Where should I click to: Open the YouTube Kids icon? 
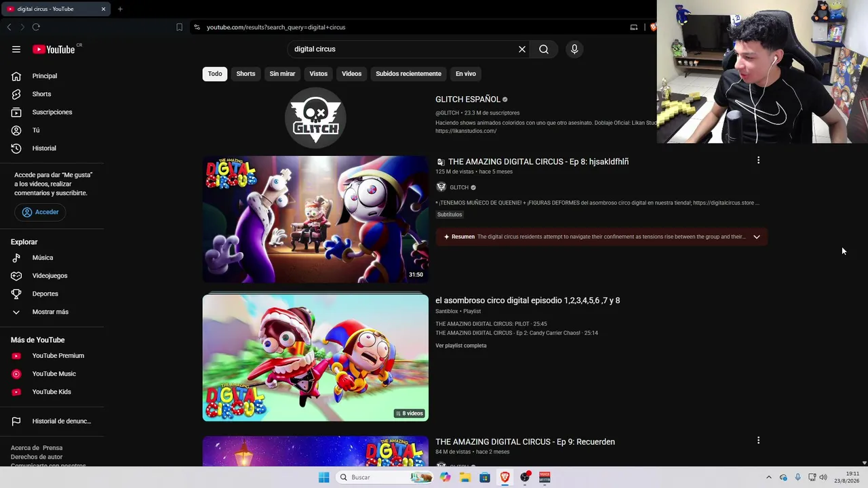pos(16,392)
